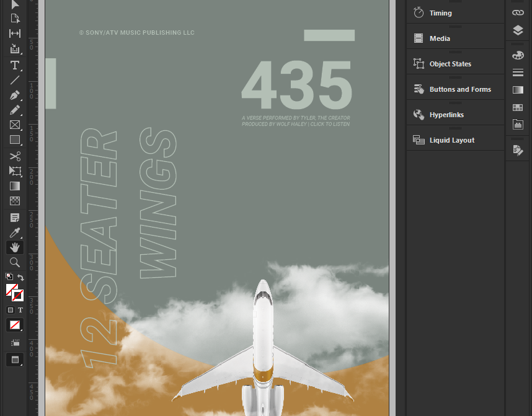Image resolution: width=532 pixels, height=416 pixels.
Task: Open the Swatches panel icon
Action: pos(518,107)
